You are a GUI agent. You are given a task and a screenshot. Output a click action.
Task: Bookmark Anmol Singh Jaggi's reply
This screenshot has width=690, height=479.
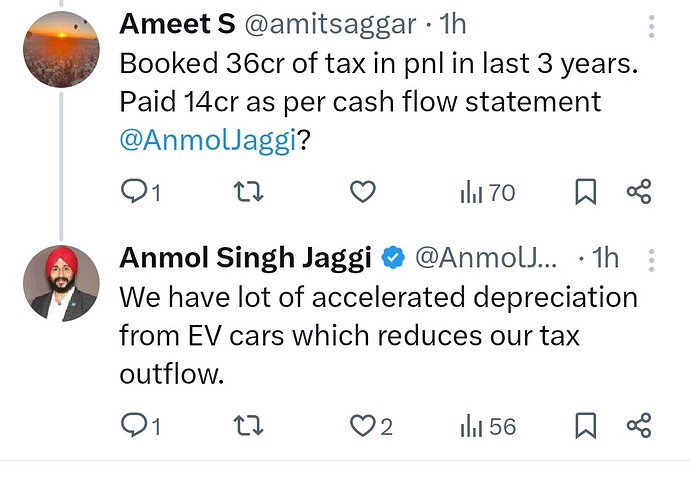point(587,426)
